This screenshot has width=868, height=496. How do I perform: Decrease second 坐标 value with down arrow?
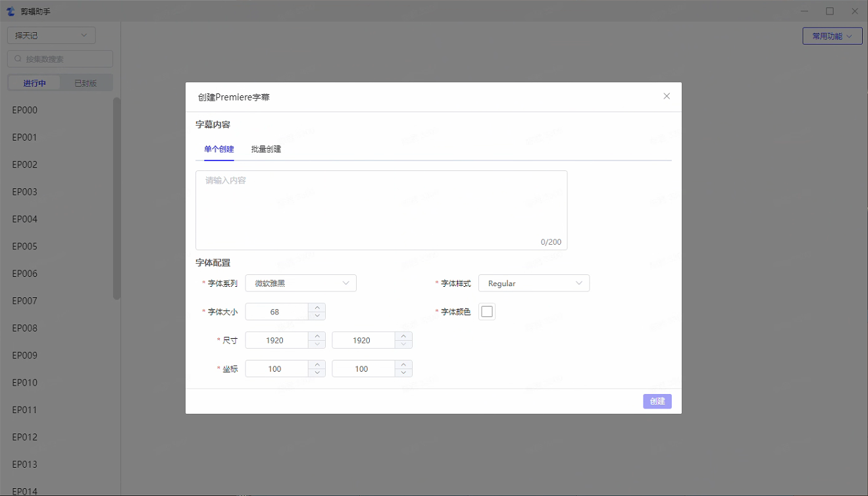[403, 373]
